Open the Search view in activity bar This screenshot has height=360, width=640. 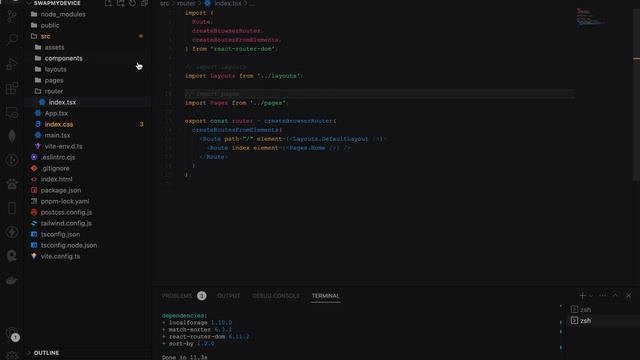tap(12, 40)
